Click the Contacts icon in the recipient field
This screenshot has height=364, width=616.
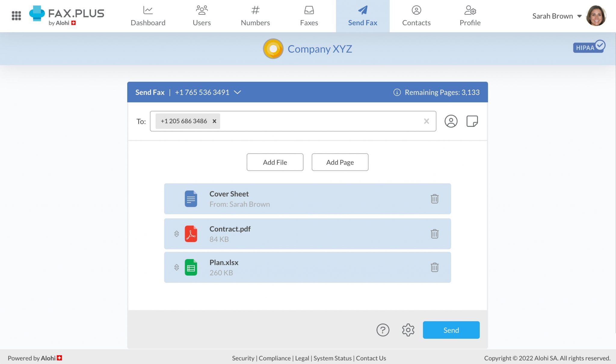[451, 121]
